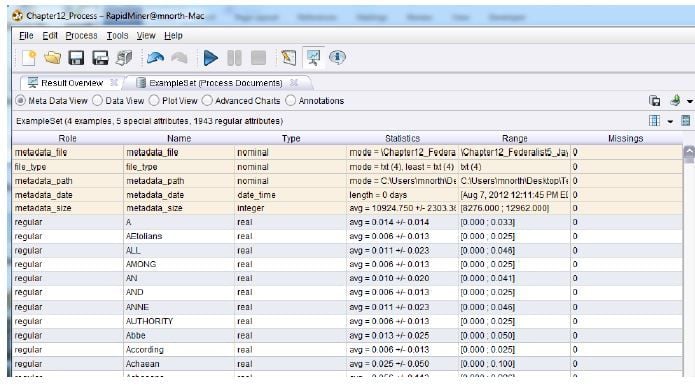Click the date_time type cell

coord(291,195)
